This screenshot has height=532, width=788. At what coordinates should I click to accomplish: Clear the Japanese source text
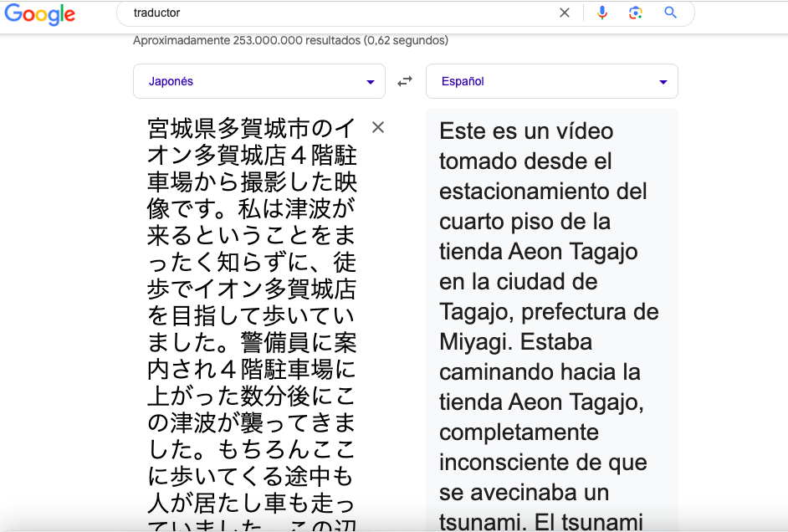pyautogui.click(x=378, y=128)
